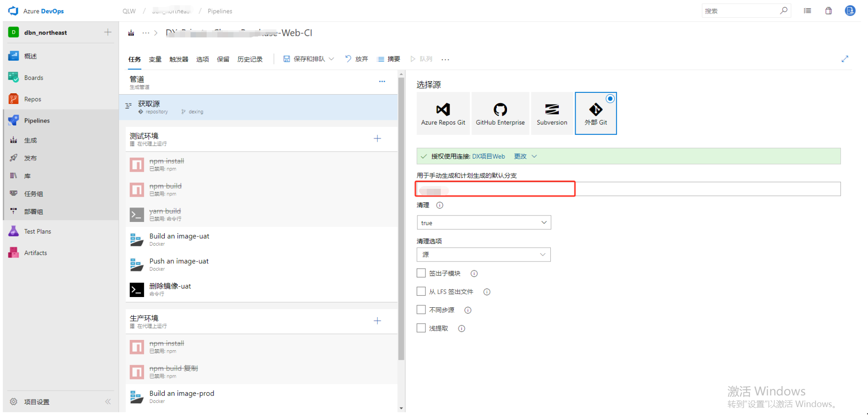Open 清理 dropdown showing true
Screen dimensions: 868x415
[484, 222]
